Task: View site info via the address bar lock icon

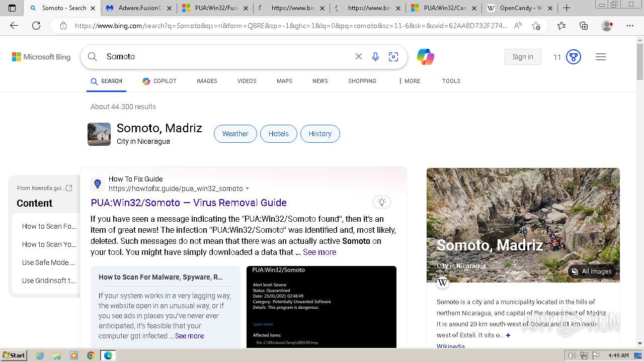Action: pyautogui.click(x=63, y=26)
